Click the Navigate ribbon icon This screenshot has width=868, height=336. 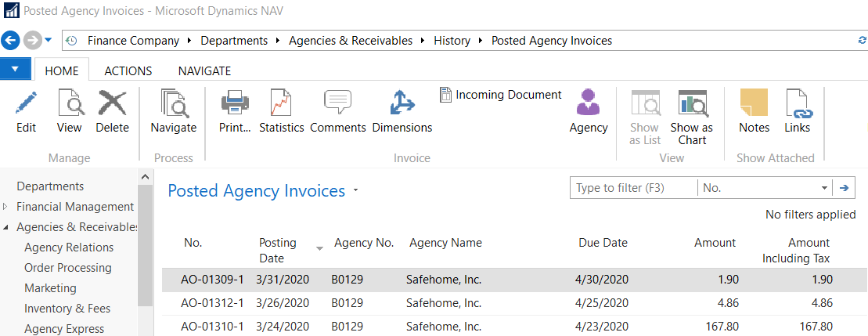click(x=173, y=104)
